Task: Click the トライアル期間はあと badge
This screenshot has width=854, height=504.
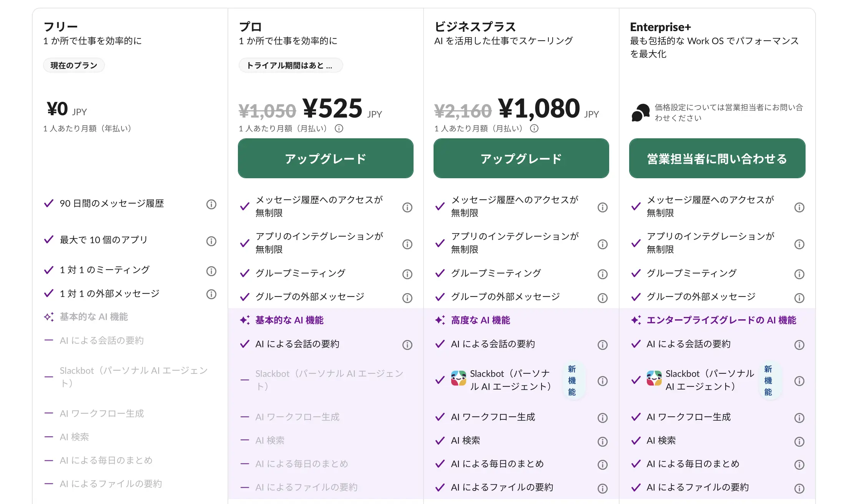Action: 291,65
